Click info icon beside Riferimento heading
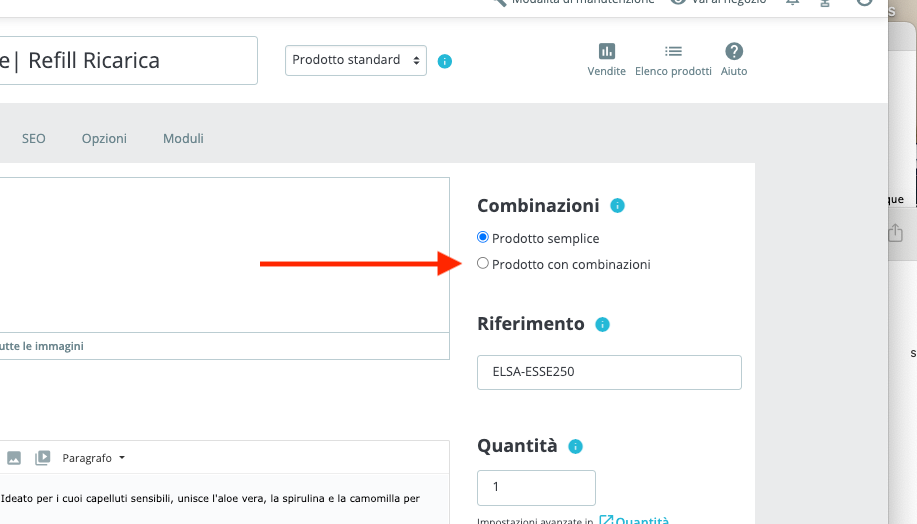This screenshot has height=524, width=917. point(602,325)
